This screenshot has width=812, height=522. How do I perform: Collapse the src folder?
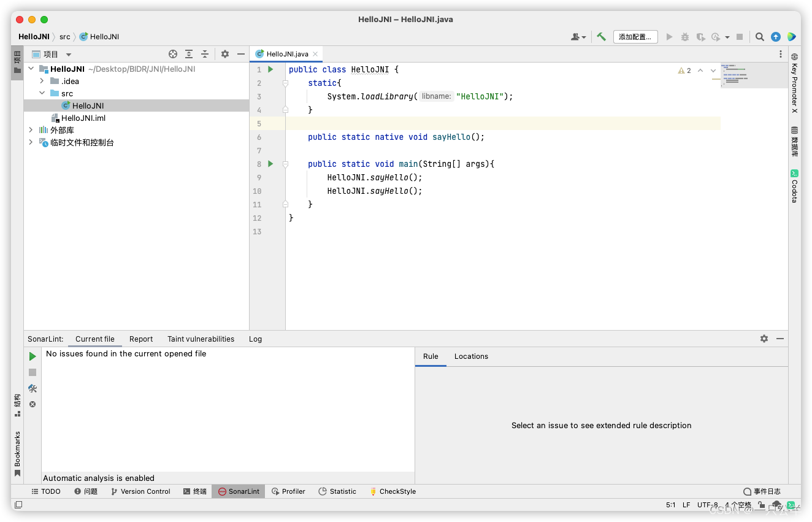pyautogui.click(x=42, y=93)
